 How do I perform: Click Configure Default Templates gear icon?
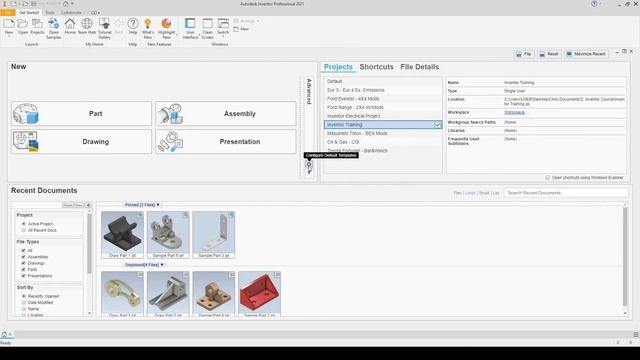309,164
